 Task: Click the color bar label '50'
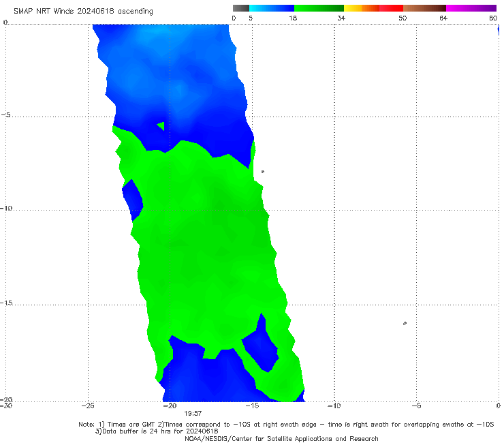pos(403,18)
